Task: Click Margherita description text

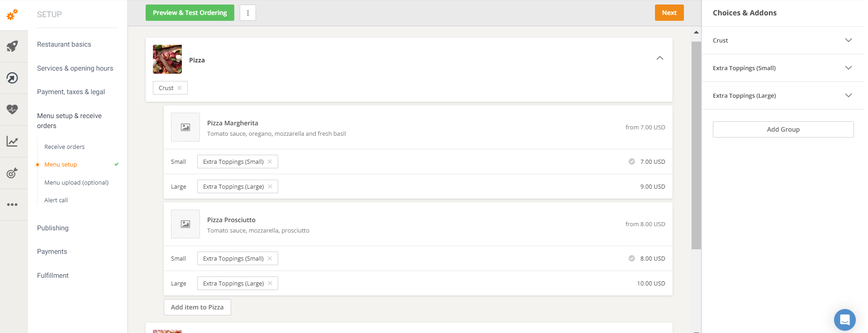Action: pos(276,133)
